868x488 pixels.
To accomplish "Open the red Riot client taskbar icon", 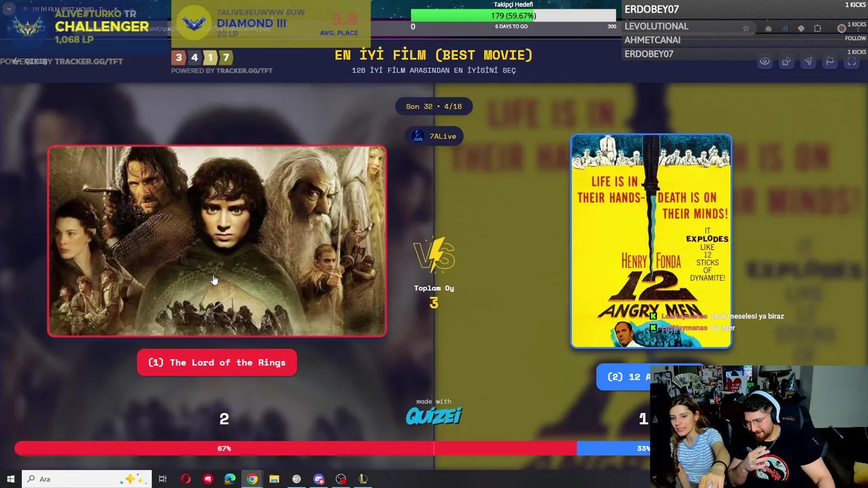I will [208, 479].
